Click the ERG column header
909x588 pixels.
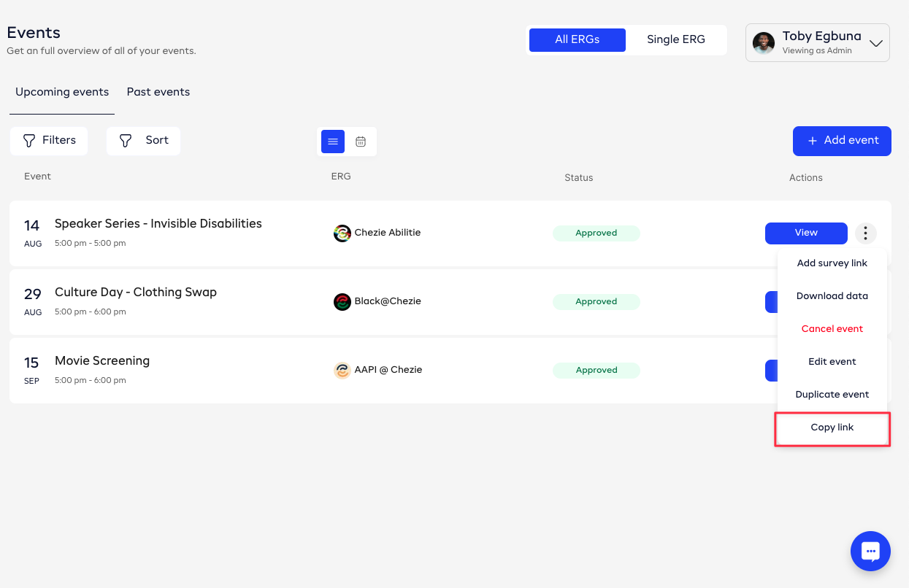(x=341, y=177)
